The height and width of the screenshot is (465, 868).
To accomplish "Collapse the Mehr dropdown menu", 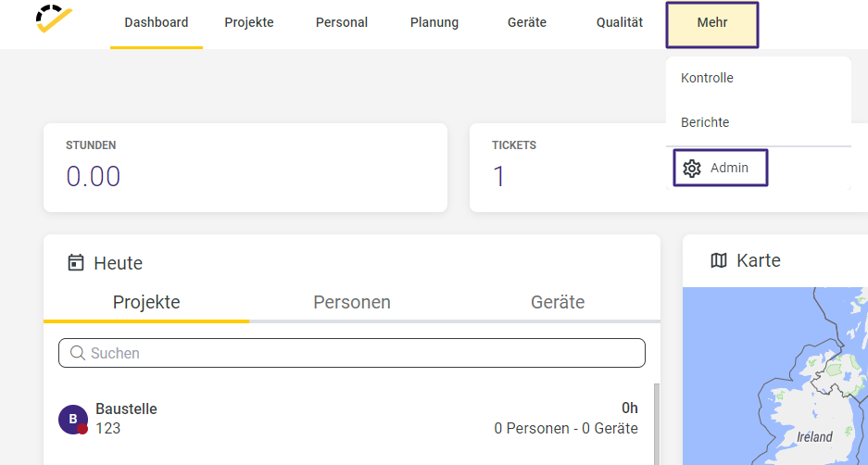I will [x=711, y=25].
